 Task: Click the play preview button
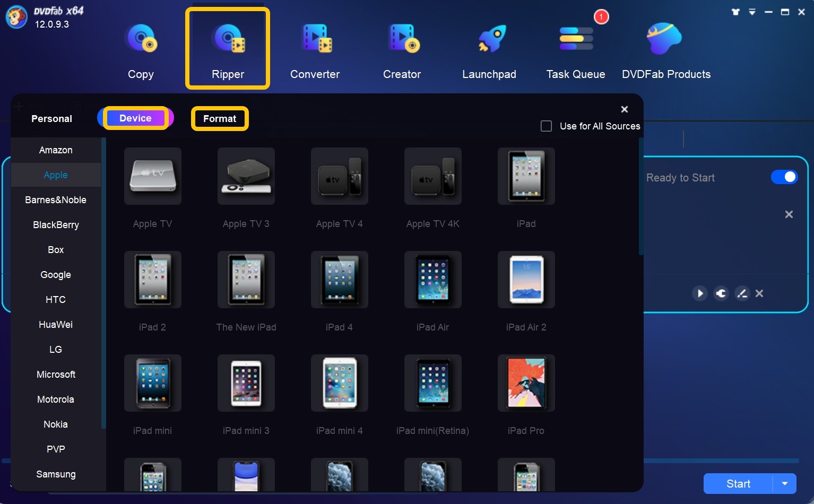[x=700, y=293]
